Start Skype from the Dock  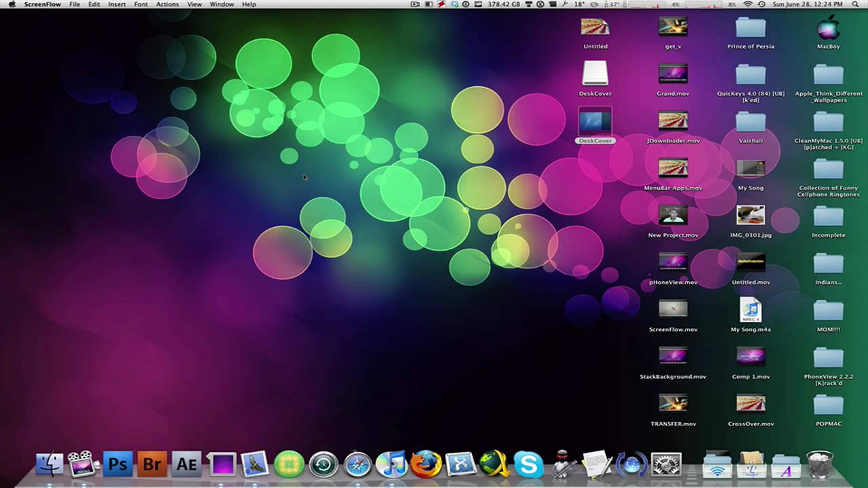[x=530, y=464]
